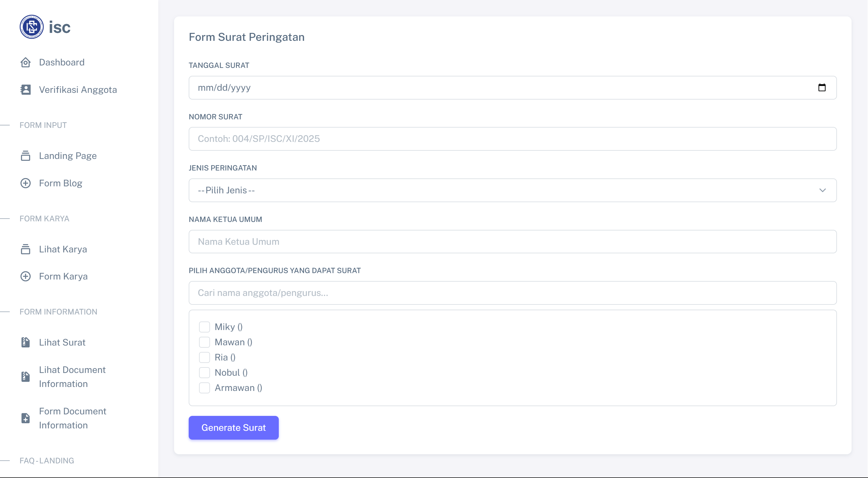This screenshot has width=868, height=478.
Task: Click the Lihat Surat document icon
Action: 26,343
